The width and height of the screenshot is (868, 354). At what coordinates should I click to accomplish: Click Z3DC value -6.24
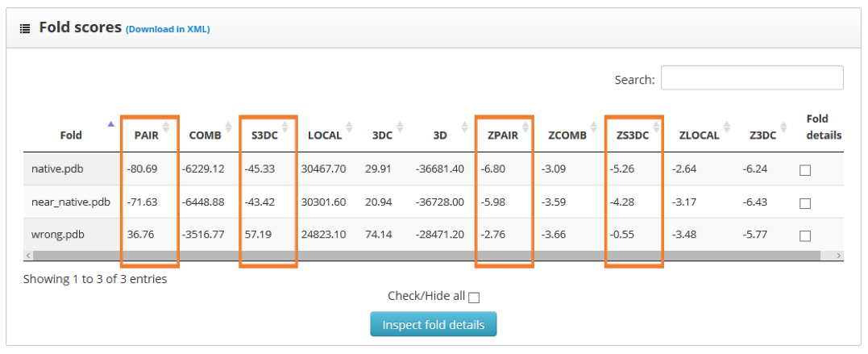(755, 169)
